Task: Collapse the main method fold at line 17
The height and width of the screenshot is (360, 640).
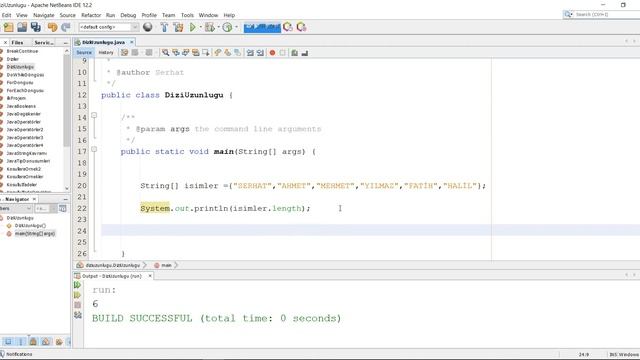Action: pos(94,149)
